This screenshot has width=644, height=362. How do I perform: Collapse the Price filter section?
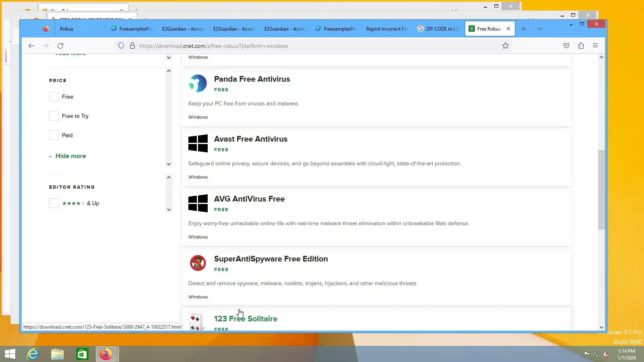169,71
